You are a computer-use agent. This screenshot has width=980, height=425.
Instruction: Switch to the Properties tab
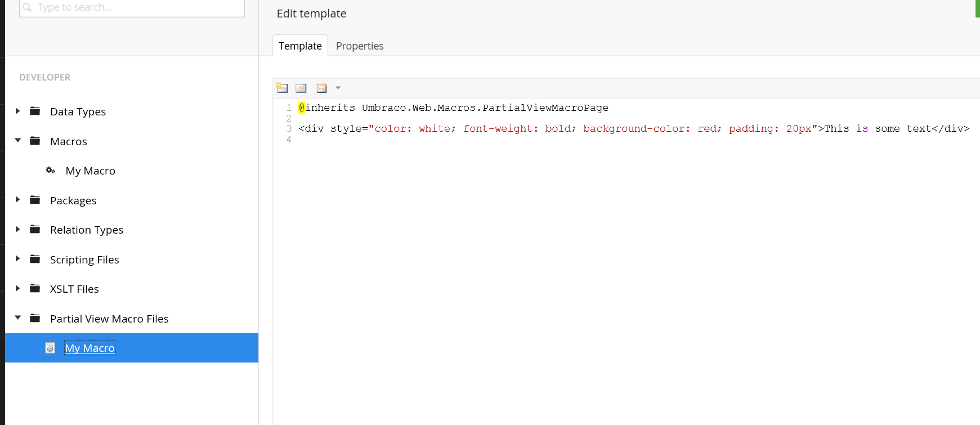tap(360, 46)
